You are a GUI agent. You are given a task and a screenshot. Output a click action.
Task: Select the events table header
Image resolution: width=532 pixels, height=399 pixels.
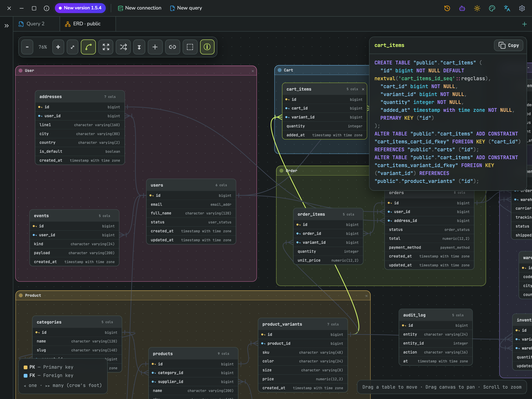coord(74,216)
